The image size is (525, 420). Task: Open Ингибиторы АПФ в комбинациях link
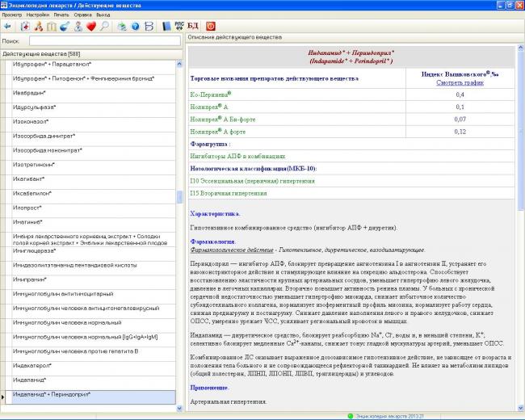click(237, 157)
